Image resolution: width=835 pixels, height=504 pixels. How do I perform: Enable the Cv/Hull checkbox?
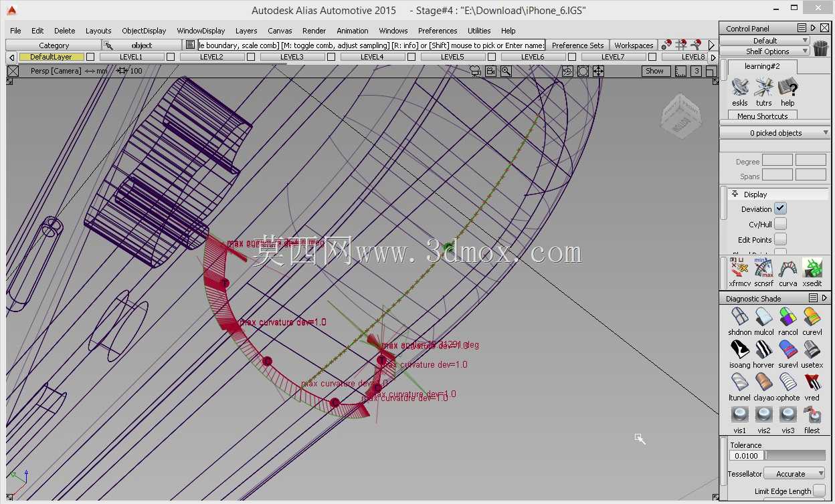point(781,224)
